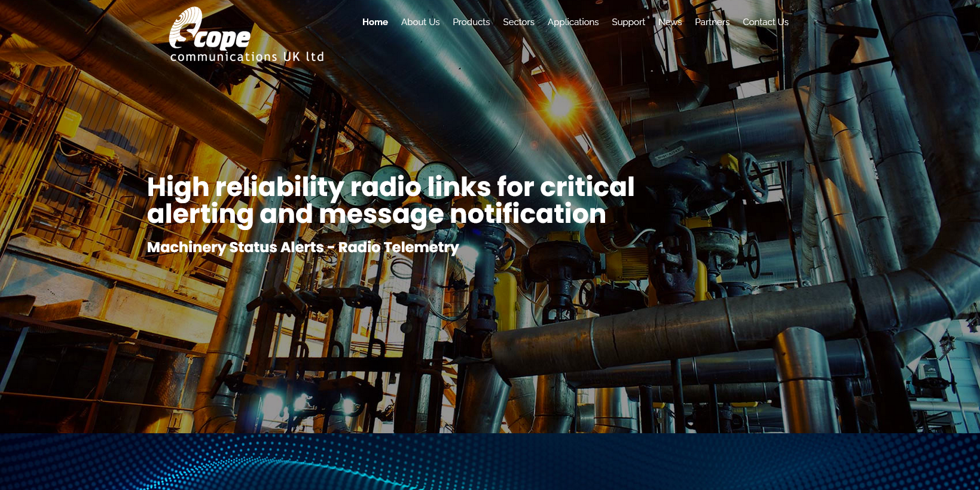Expand the Applications menu item
The width and height of the screenshot is (980, 490).
(x=573, y=22)
